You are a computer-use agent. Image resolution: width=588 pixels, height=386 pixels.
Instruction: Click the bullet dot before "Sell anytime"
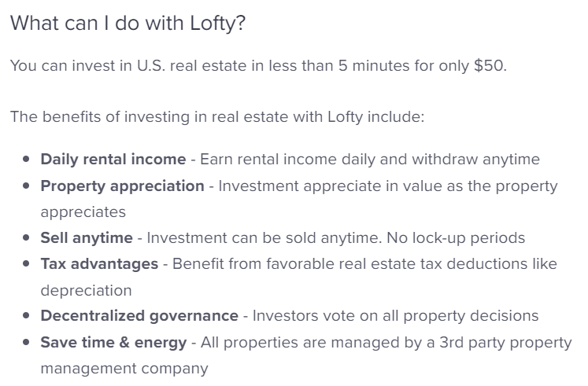pyautogui.click(x=26, y=237)
